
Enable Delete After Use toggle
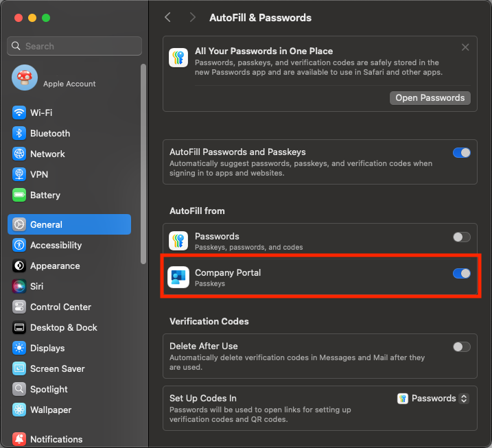click(462, 346)
